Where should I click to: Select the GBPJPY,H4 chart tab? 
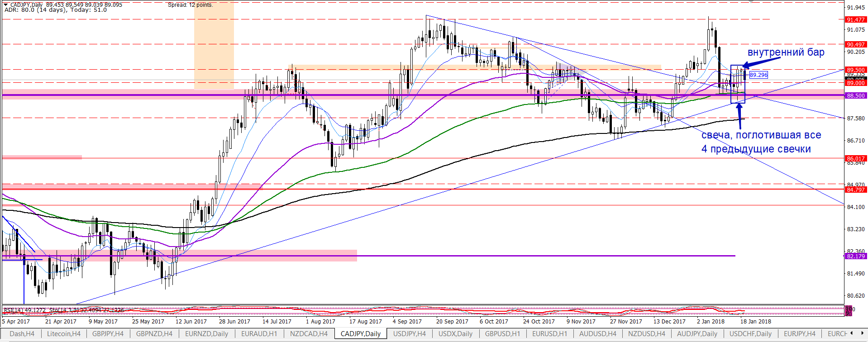coord(108,334)
